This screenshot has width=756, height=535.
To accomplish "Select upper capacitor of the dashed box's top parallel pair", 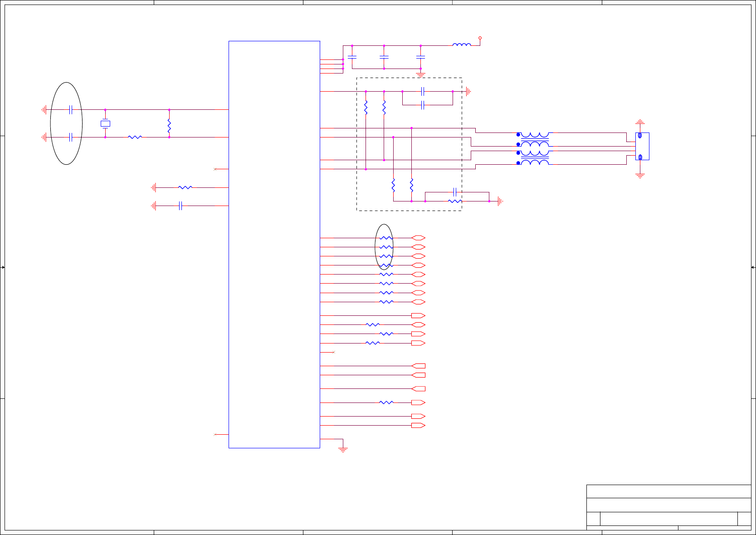I will point(423,91).
